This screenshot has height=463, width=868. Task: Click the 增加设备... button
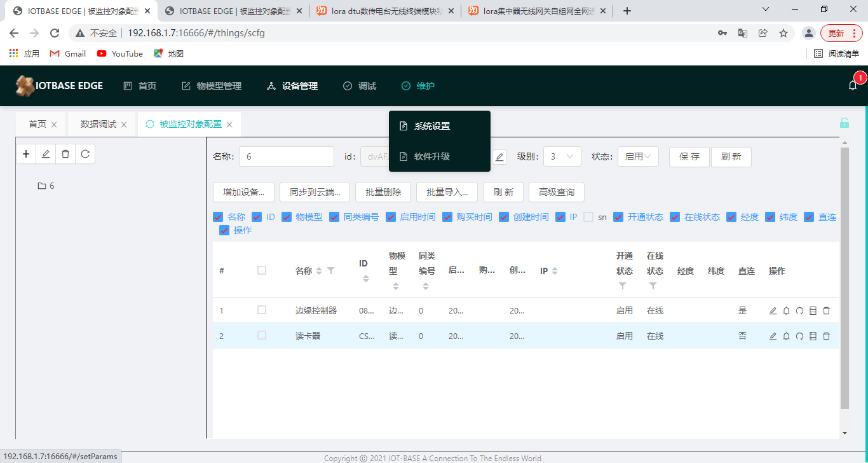[243, 192]
